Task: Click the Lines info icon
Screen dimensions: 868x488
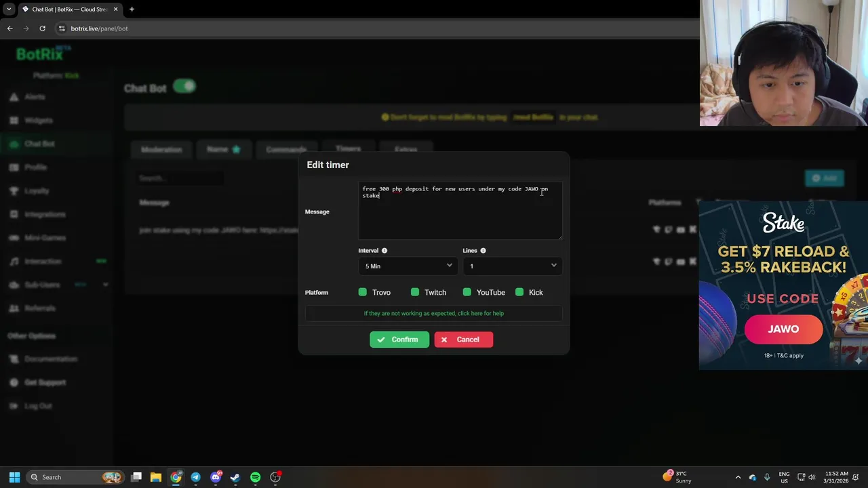Action: [483, 251]
